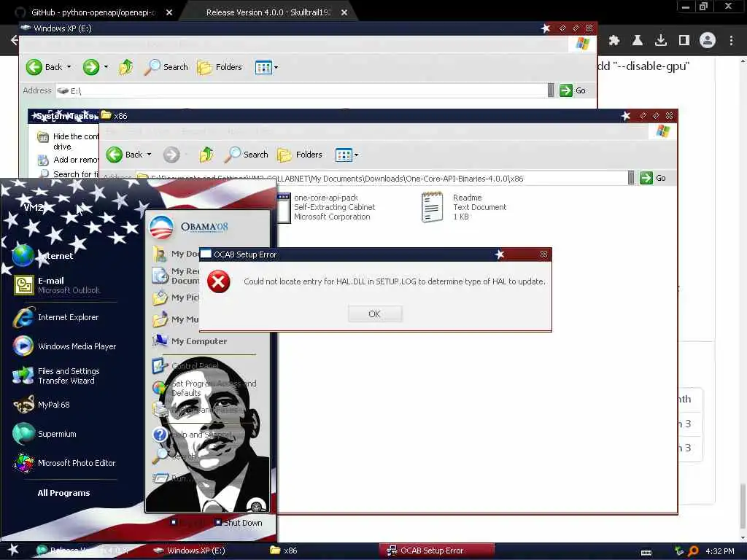Click Folders in the x86 window toolbar
This screenshot has height=560, width=747.
pos(300,155)
